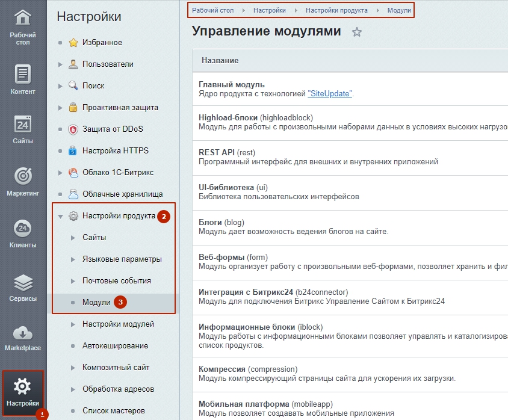Click the Модули breadcrumb link
Screen dimensions: 508x420
click(399, 10)
